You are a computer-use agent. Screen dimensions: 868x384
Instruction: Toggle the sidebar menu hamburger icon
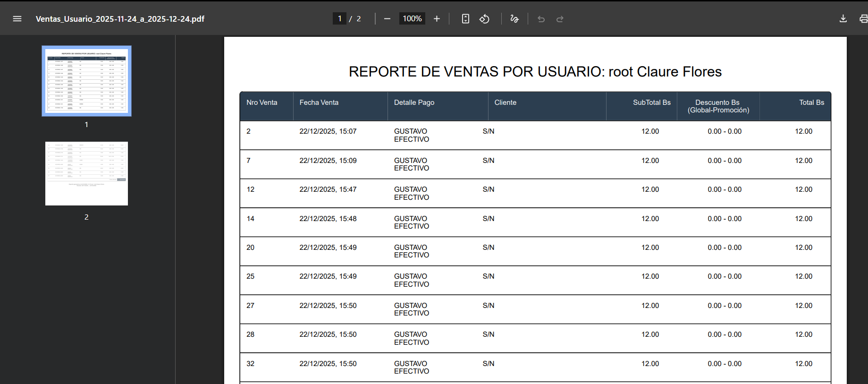[17, 19]
